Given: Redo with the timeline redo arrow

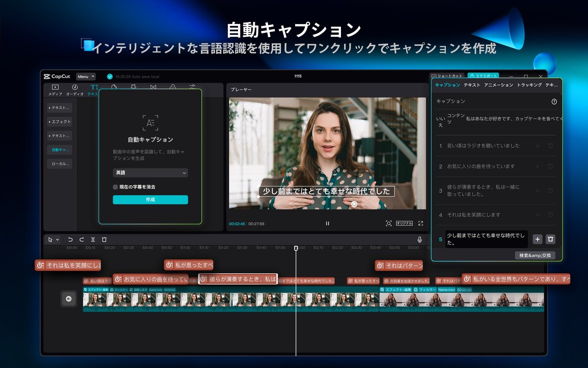Looking at the screenshot, I should coord(81,239).
